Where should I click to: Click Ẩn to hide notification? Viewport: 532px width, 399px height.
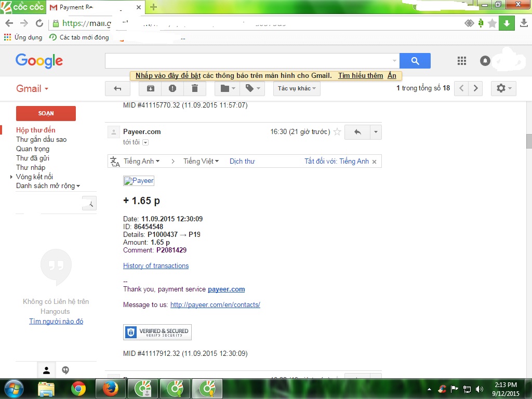point(392,76)
